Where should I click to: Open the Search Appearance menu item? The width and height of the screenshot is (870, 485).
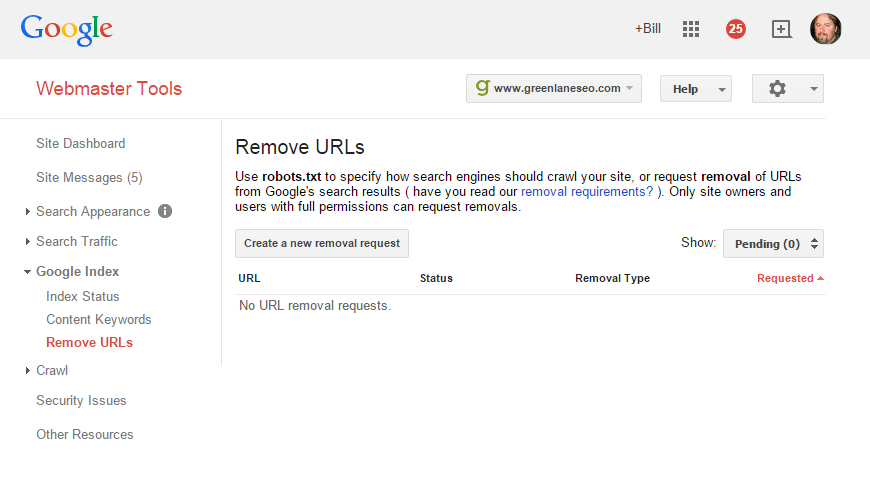(x=93, y=211)
